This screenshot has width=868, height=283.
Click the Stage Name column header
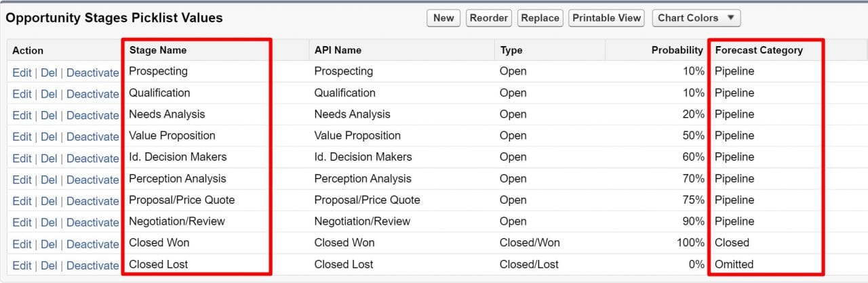pos(157,50)
